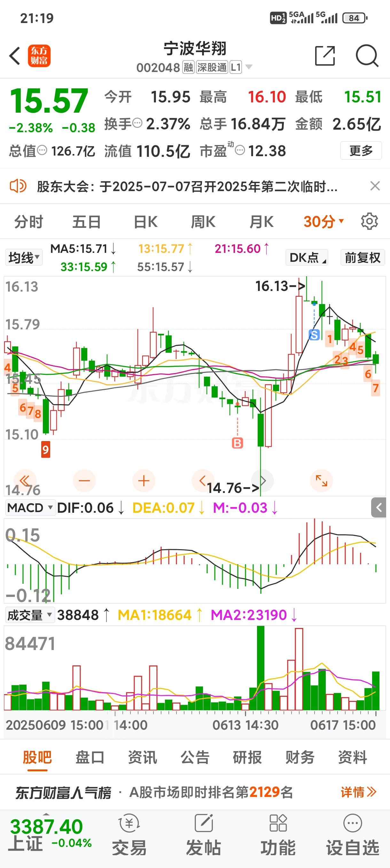
Task: Dismiss the shareholder meeting notice
Action: click(x=375, y=186)
